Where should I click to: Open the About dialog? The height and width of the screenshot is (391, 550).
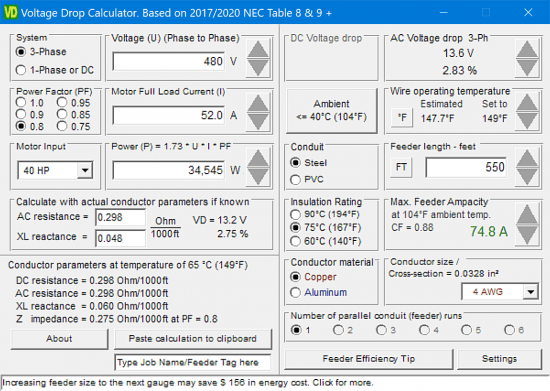(x=59, y=339)
